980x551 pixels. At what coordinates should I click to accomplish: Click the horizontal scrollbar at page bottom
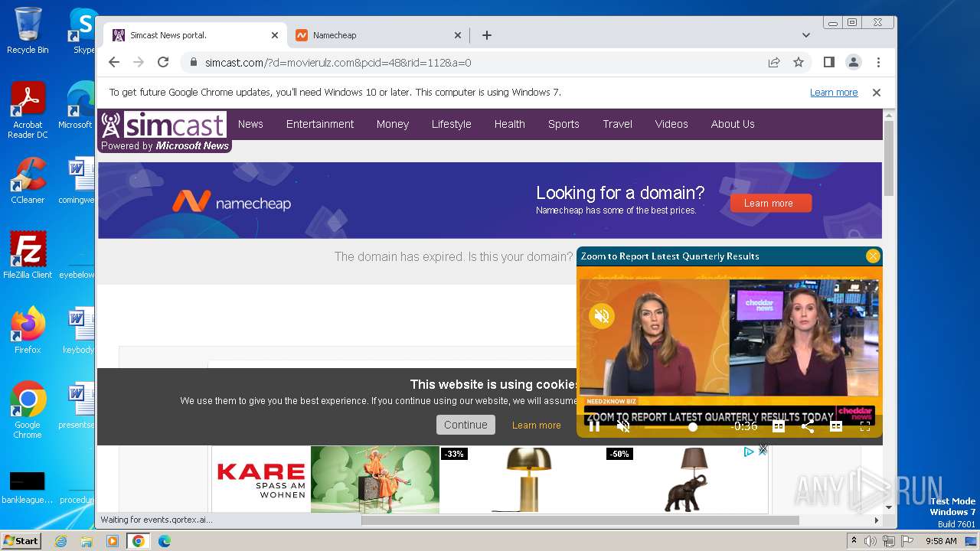[580, 520]
